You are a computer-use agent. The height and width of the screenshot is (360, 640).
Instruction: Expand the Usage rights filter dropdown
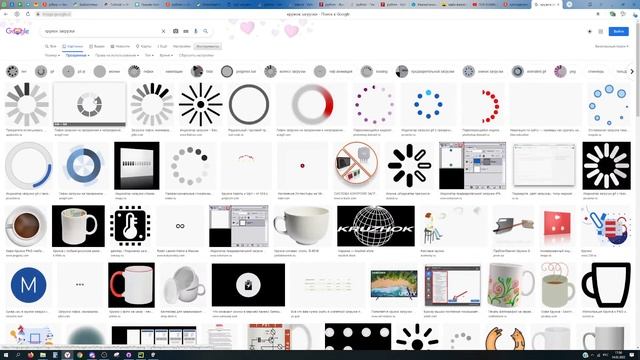click(117, 55)
